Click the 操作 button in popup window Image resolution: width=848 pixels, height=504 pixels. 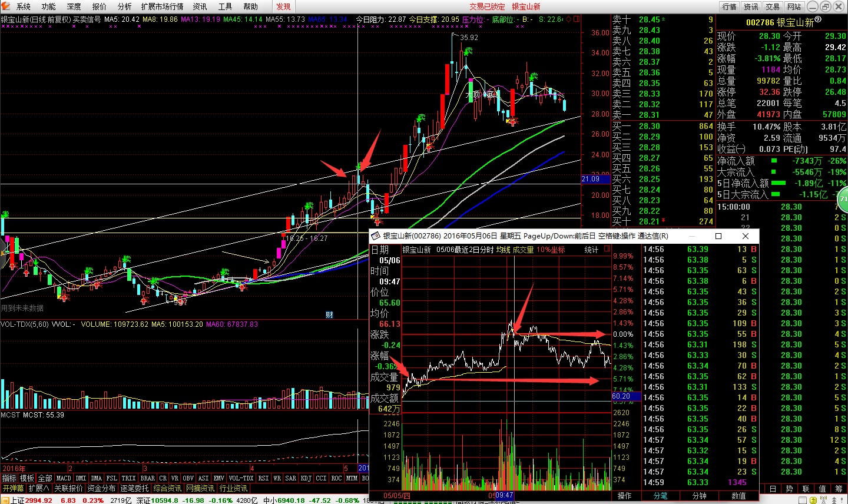(x=624, y=496)
